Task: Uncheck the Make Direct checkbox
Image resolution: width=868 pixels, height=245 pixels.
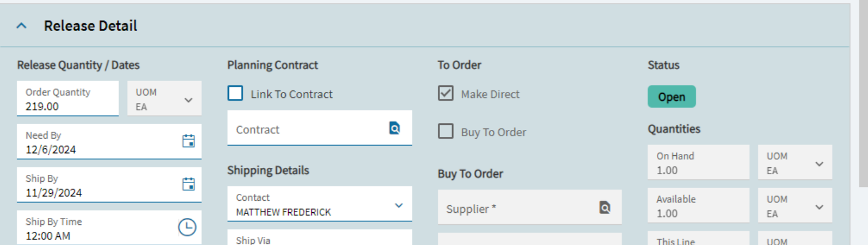Action: click(x=446, y=93)
